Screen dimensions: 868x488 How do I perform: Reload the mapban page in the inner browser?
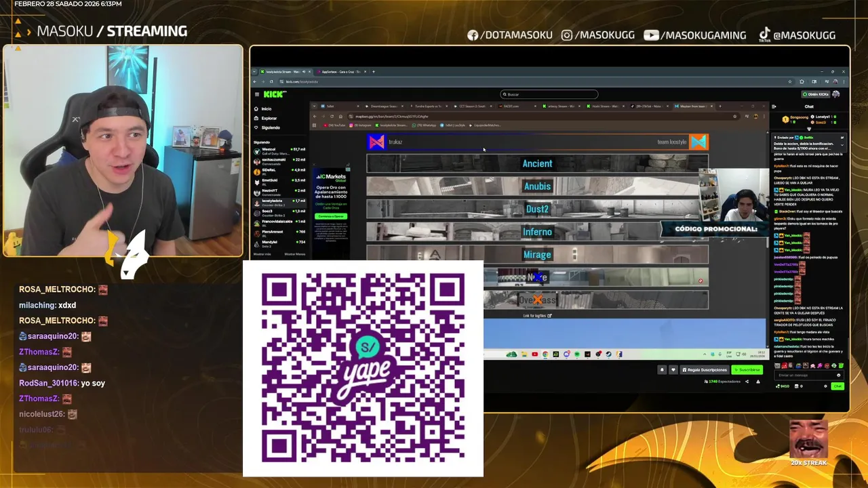(x=332, y=117)
